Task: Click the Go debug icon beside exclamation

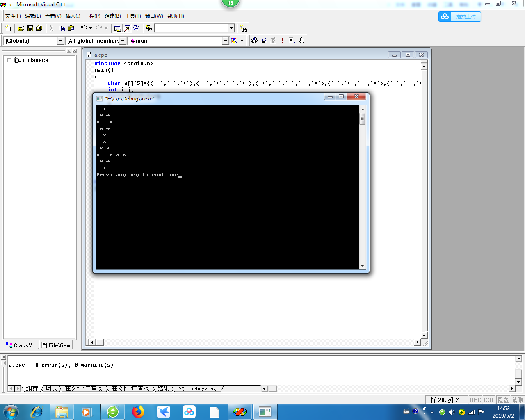Action: (292, 41)
